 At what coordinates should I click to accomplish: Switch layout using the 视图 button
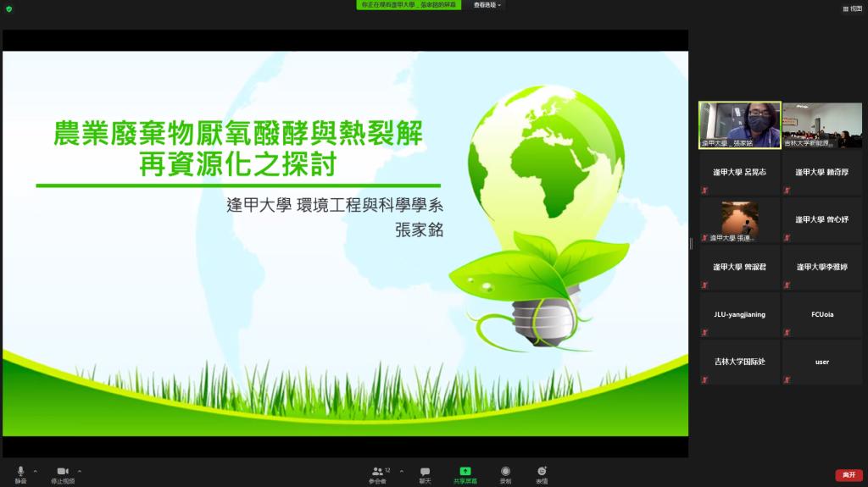coord(850,8)
